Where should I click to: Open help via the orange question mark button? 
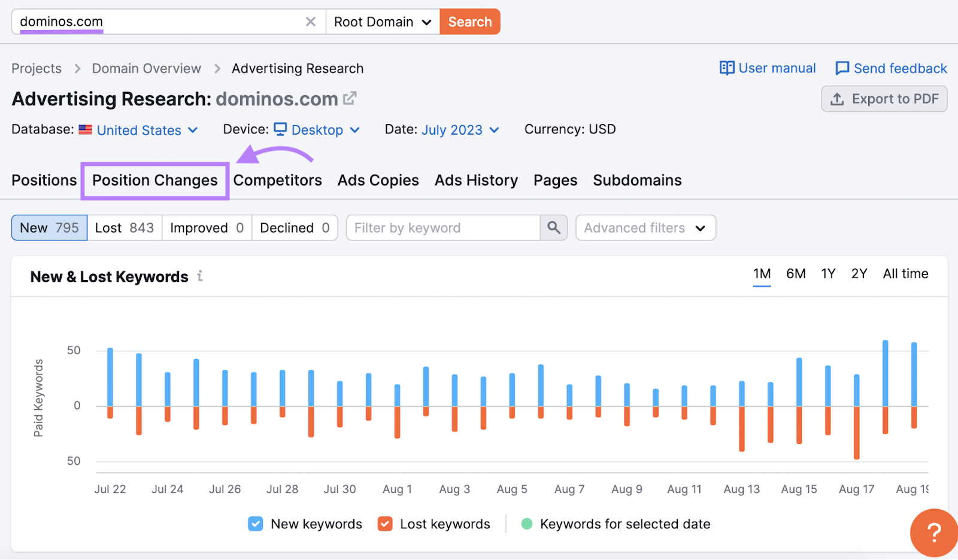[x=934, y=532]
